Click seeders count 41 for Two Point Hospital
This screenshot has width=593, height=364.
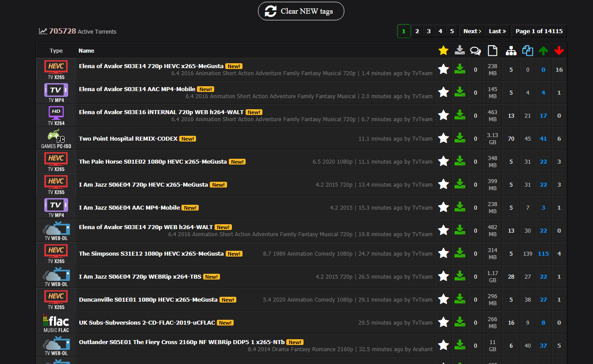point(543,138)
